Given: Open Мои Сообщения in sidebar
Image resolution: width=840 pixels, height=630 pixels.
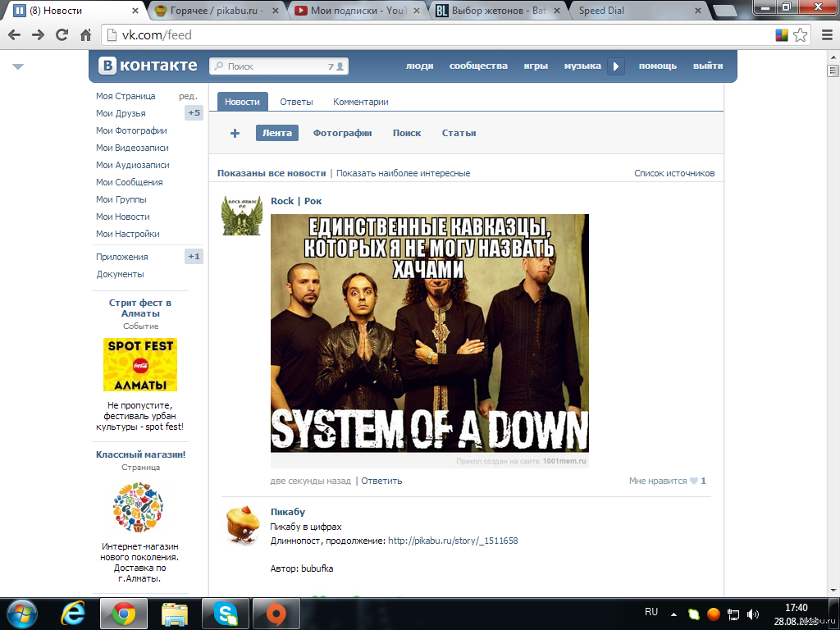Looking at the screenshot, I should 129,182.
